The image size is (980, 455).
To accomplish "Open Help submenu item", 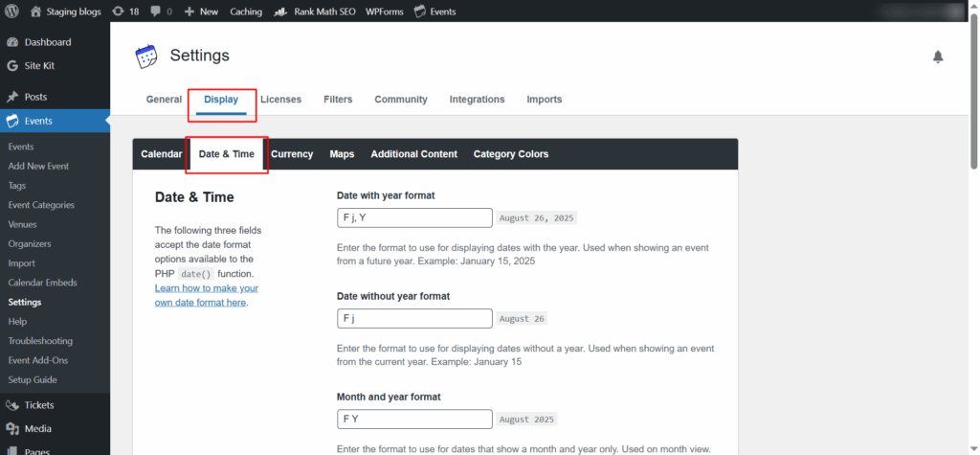I will coord(17,321).
